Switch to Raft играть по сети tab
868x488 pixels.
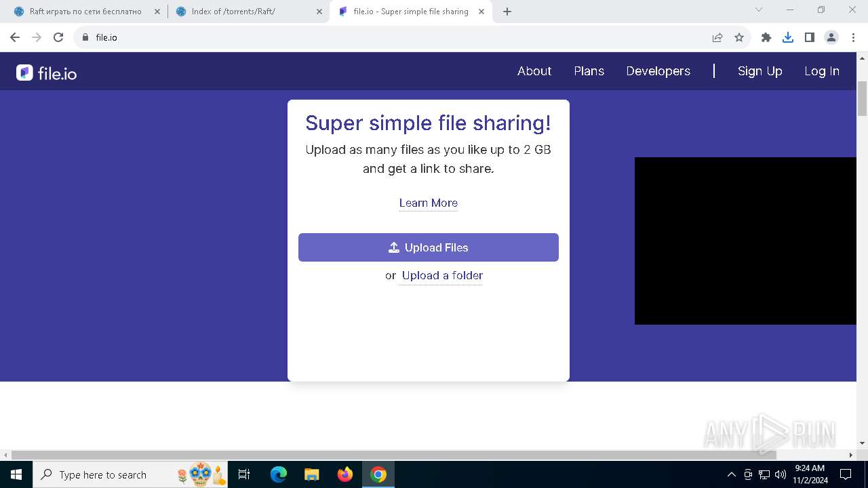coord(85,12)
